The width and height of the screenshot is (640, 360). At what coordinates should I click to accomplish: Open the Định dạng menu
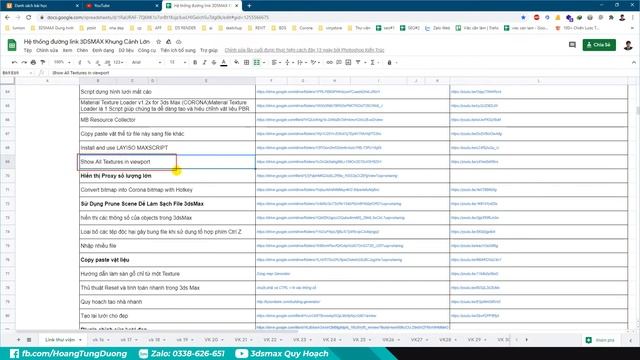(x=103, y=50)
